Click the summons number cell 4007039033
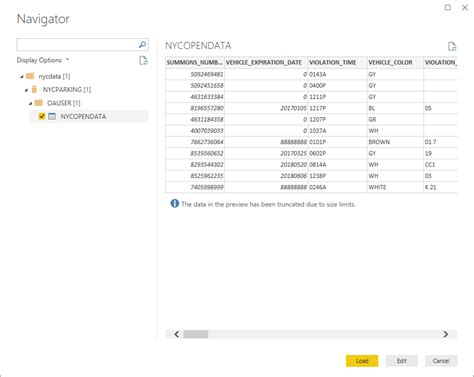The height and width of the screenshot is (377, 474). click(195, 131)
